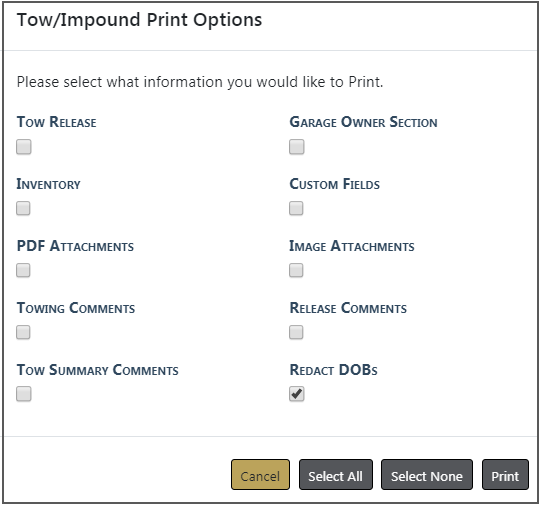Click the Print button

(x=505, y=475)
